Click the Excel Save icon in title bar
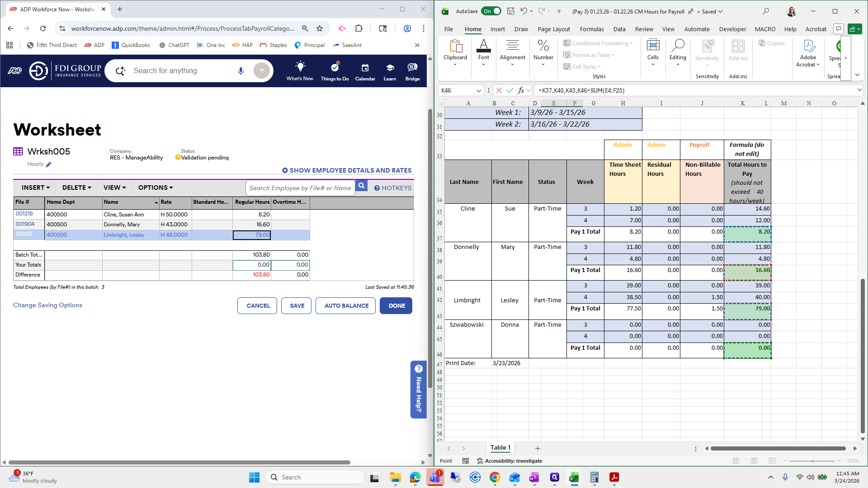Image resolution: width=868 pixels, height=488 pixels. point(511,11)
